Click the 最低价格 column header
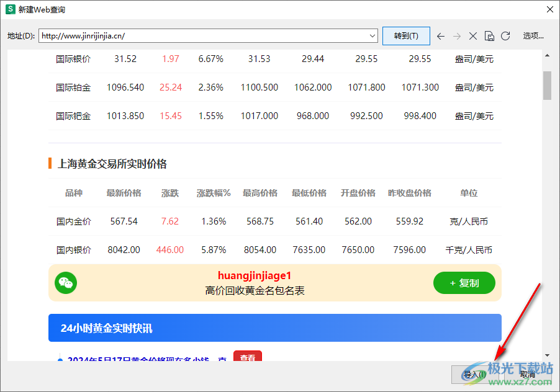The width and height of the screenshot is (560, 392). 309,193
